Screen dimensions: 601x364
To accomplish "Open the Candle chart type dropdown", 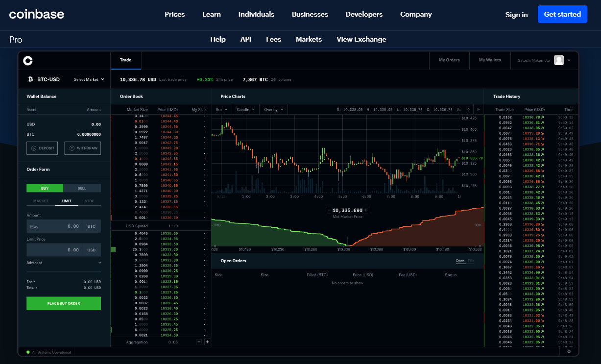I will [x=245, y=110].
